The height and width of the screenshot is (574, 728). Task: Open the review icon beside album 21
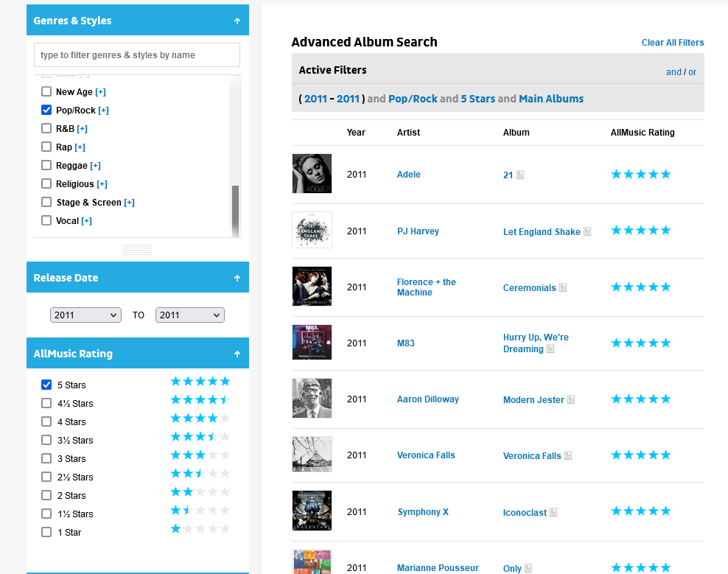pyautogui.click(x=520, y=175)
